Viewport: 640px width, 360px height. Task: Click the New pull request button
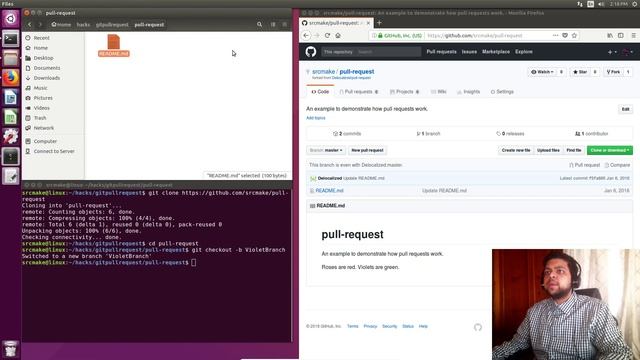[367, 150]
